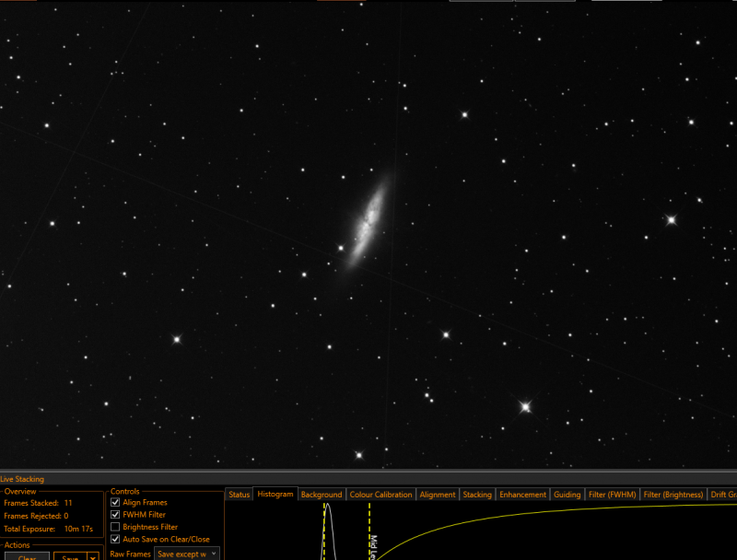
Task: Toggle the Align Frames checkbox
Action: [115, 502]
